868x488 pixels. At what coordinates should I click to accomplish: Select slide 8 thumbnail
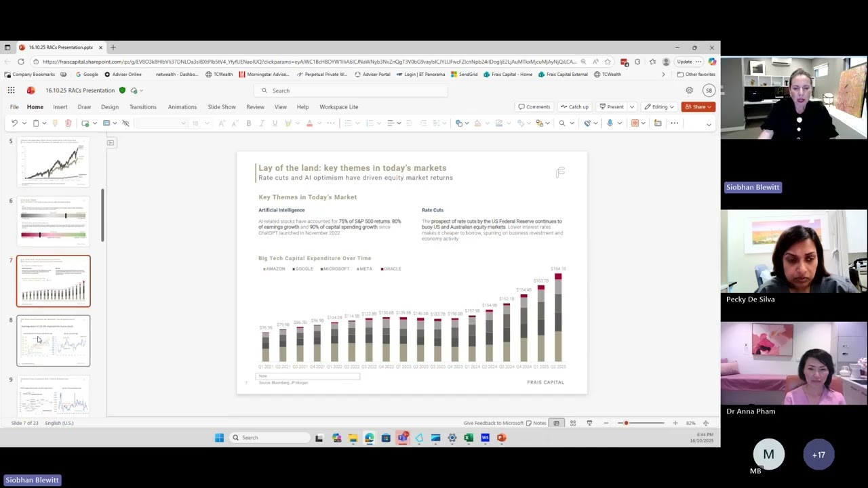point(54,341)
